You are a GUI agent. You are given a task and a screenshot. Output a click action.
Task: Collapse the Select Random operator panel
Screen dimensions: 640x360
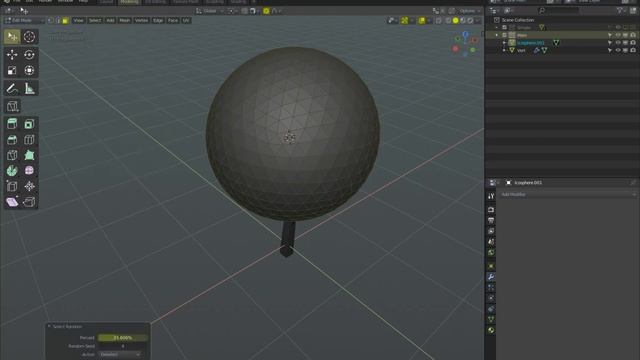tap(49, 327)
